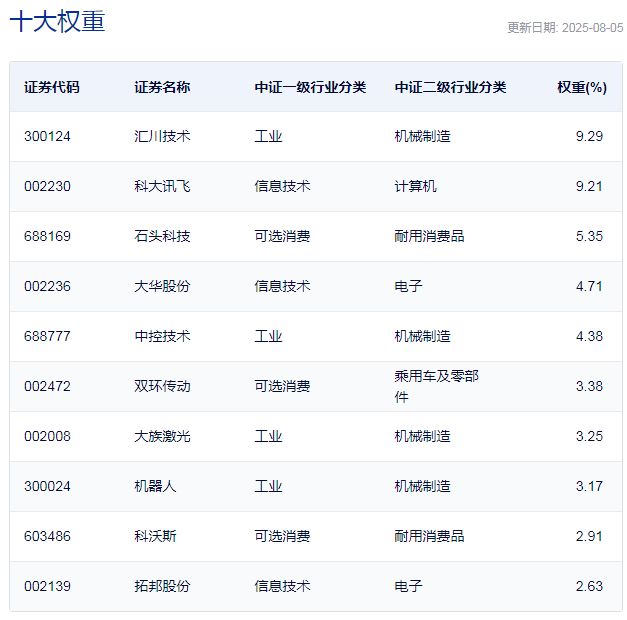Image resolution: width=627 pixels, height=620 pixels.
Task: Select the name 大族激光
Action: (162, 436)
